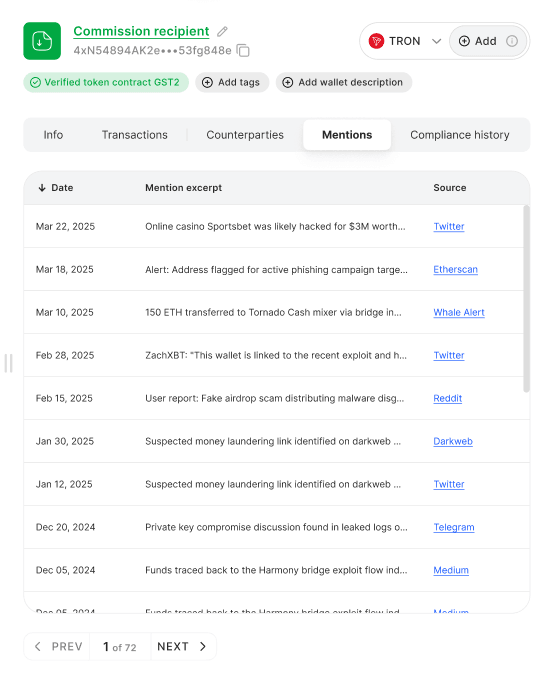Click the pencil edit icon next to Commission recipient

tap(222, 31)
